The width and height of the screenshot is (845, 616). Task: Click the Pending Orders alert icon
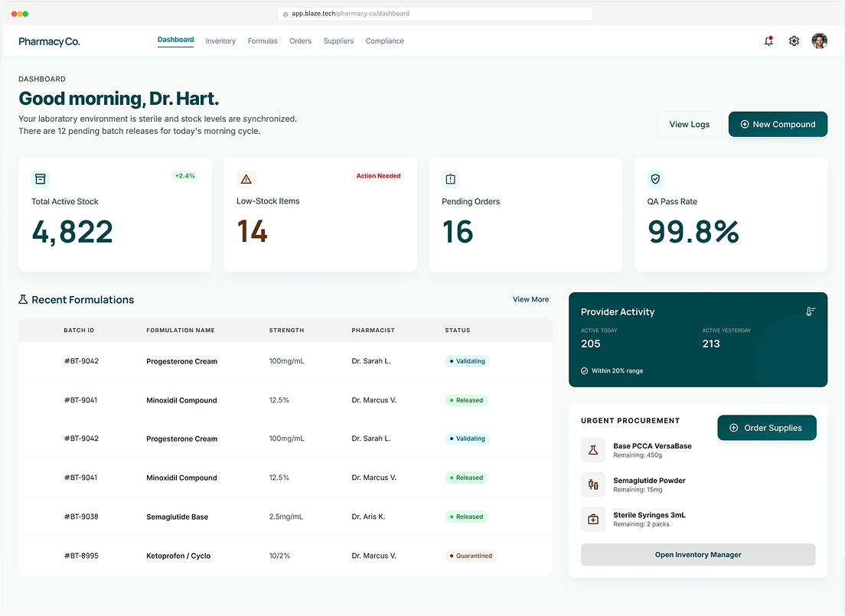click(451, 179)
